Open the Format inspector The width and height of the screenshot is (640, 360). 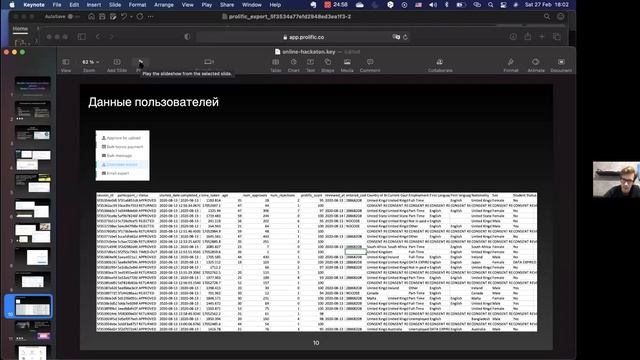511,65
